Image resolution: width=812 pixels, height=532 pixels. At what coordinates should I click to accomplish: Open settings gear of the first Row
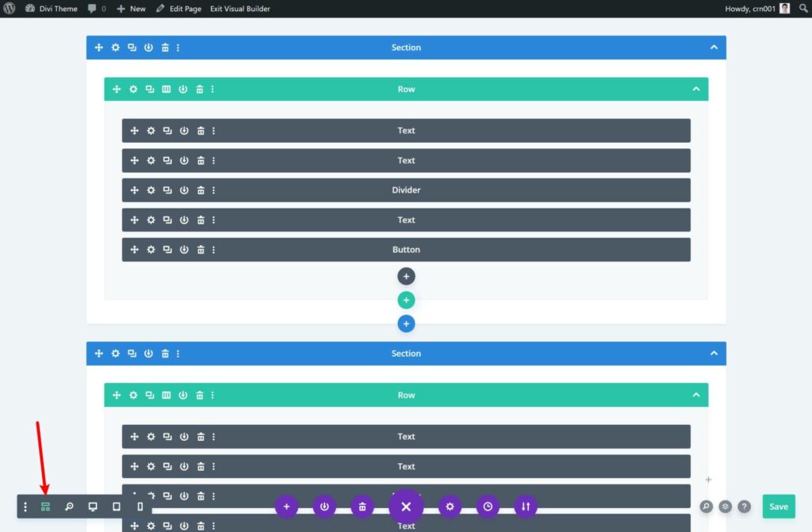click(133, 89)
